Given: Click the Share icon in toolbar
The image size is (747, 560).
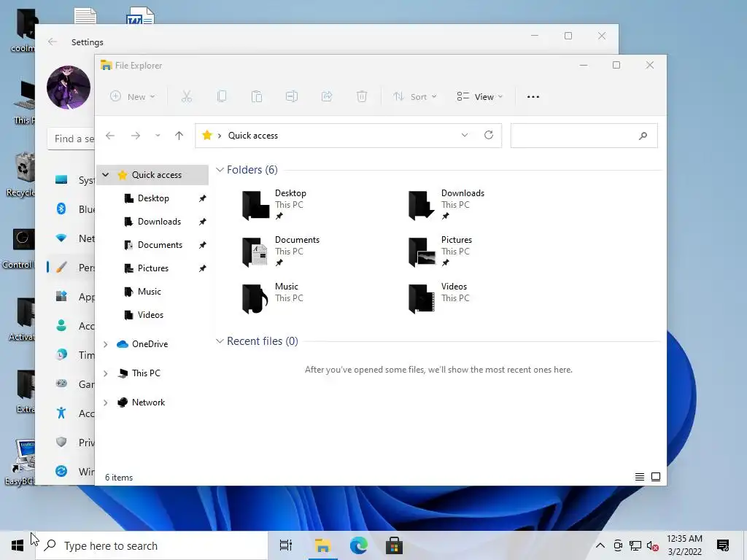Looking at the screenshot, I should click(x=327, y=97).
